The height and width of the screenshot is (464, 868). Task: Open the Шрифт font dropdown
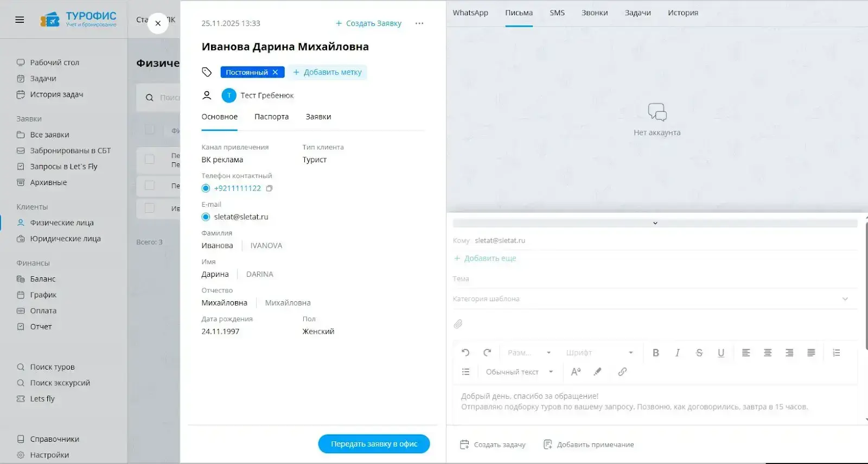pyautogui.click(x=599, y=353)
